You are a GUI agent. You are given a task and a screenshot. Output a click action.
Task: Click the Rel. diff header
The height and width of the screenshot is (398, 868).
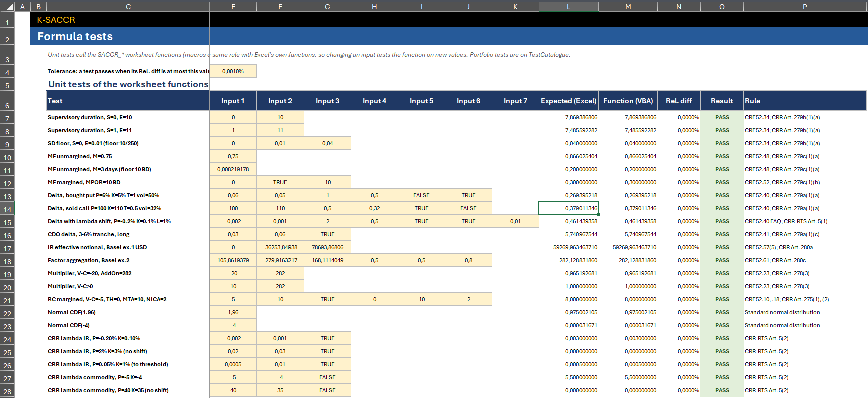pos(679,101)
